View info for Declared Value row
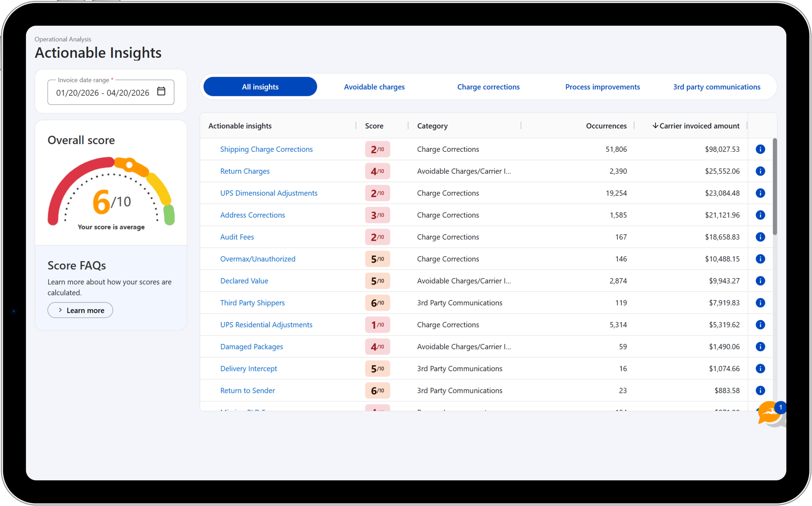This screenshot has width=812, height=506. [x=760, y=281]
